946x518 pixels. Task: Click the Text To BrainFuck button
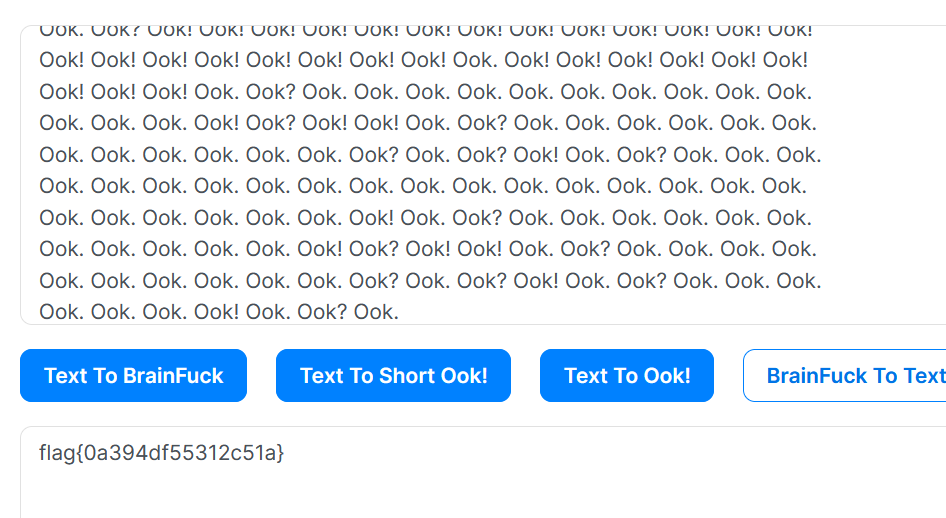coord(133,376)
